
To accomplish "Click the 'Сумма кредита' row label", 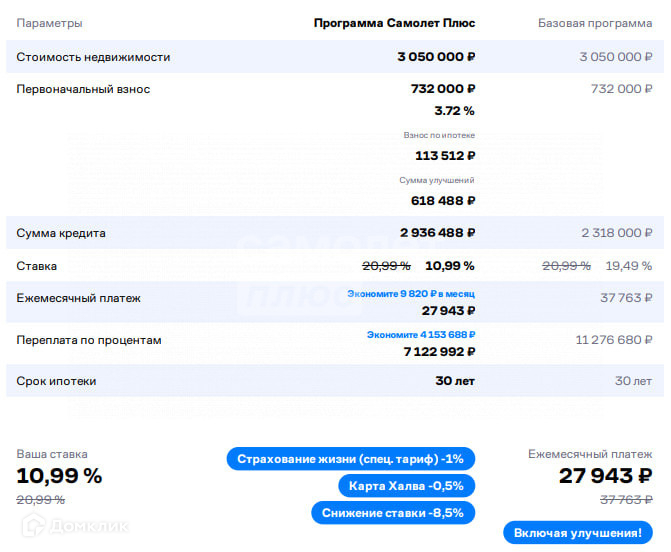I will pos(61,233).
